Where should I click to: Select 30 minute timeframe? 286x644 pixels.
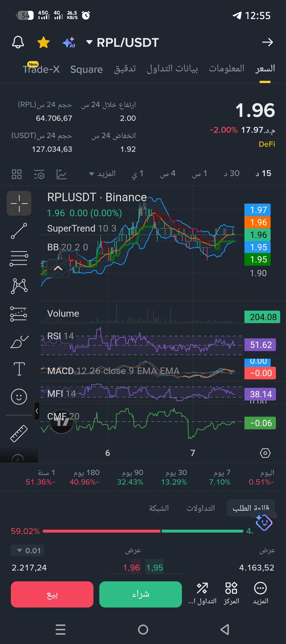232,174
